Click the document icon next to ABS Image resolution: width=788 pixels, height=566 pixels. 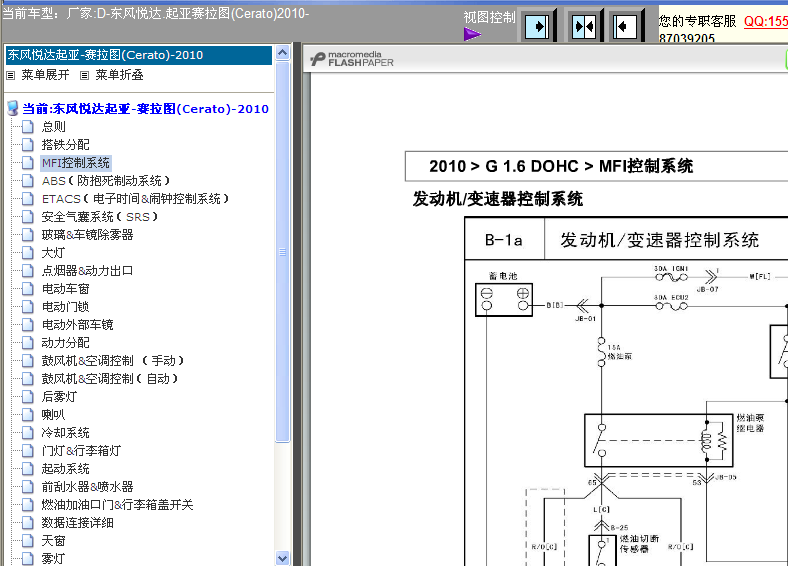28,180
